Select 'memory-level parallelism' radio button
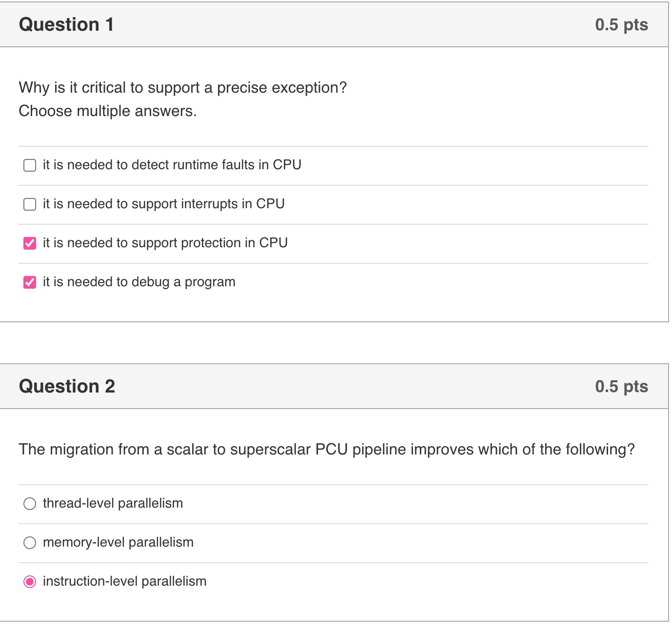Screen dimensions: 672x630 pyautogui.click(x=30, y=542)
